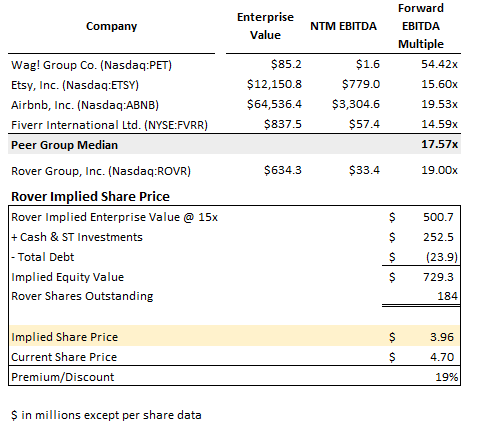Viewport: 482px width, 433px height.
Task: Select the Etsy, Inc. (Nasdaq:ETSY) cell
Action: click(75, 85)
